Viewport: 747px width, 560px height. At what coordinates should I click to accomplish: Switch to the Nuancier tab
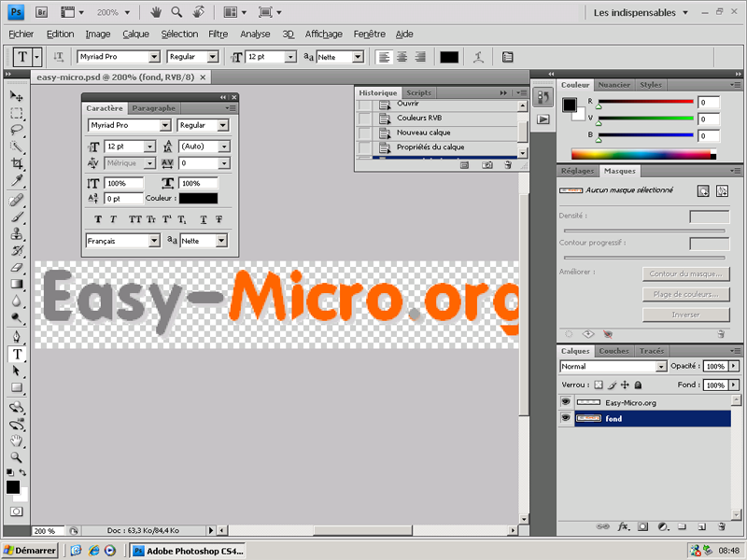(614, 85)
